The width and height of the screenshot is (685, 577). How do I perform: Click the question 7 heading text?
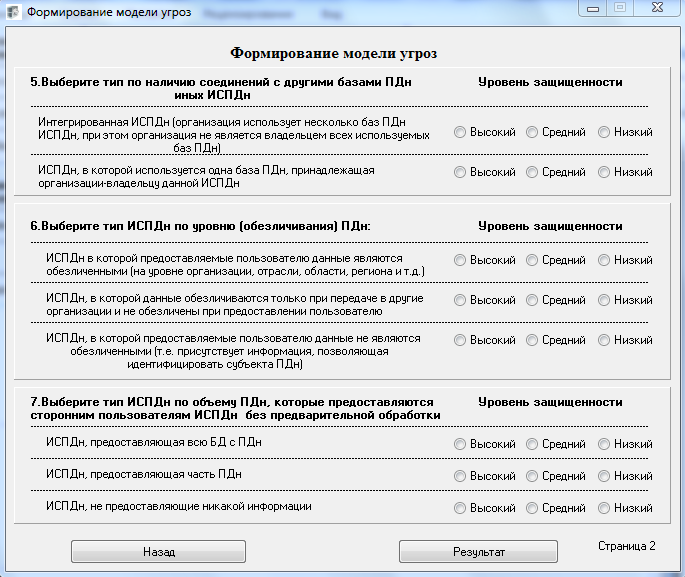(235, 409)
